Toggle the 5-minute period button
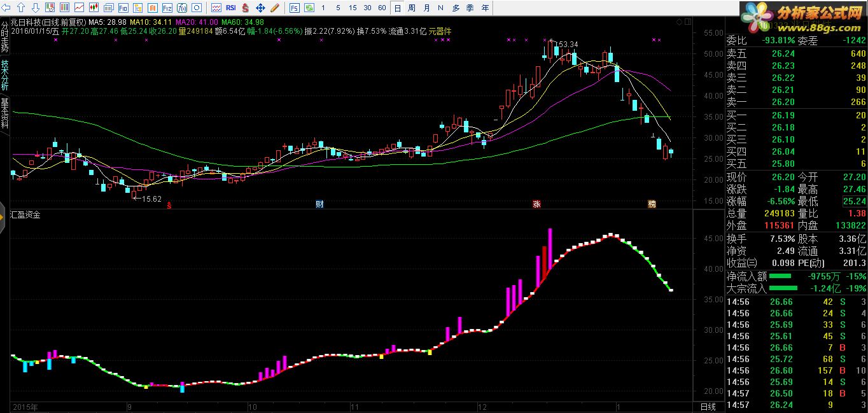 (x=338, y=8)
